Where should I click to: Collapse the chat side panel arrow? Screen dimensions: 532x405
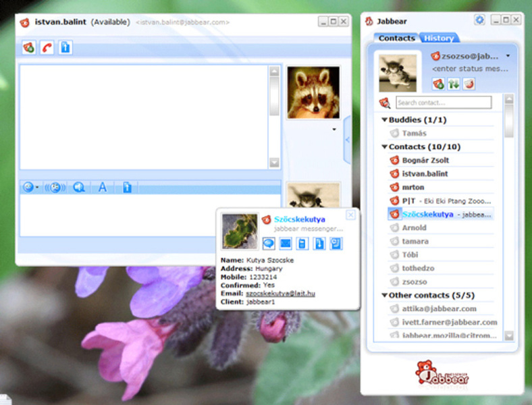[x=347, y=140]
